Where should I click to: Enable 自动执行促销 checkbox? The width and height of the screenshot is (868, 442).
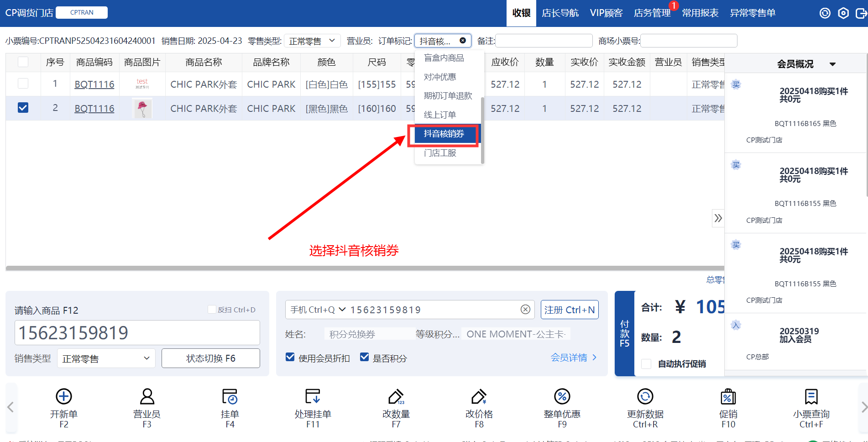tap(646, 364)
